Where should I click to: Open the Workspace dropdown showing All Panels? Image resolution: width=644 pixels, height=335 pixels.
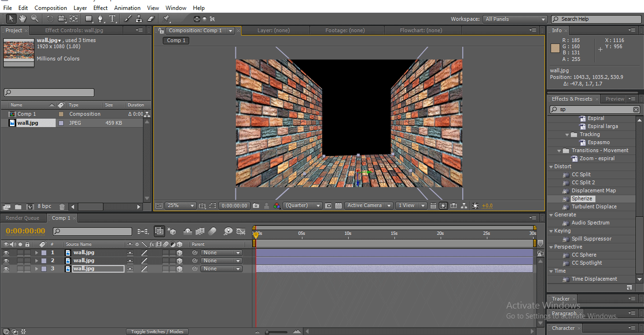[515, 19]
